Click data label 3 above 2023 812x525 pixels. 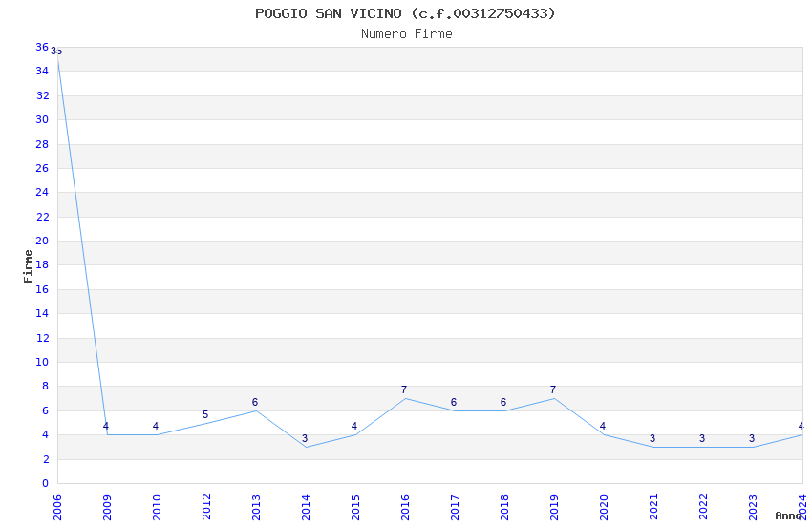coord(752,438)
